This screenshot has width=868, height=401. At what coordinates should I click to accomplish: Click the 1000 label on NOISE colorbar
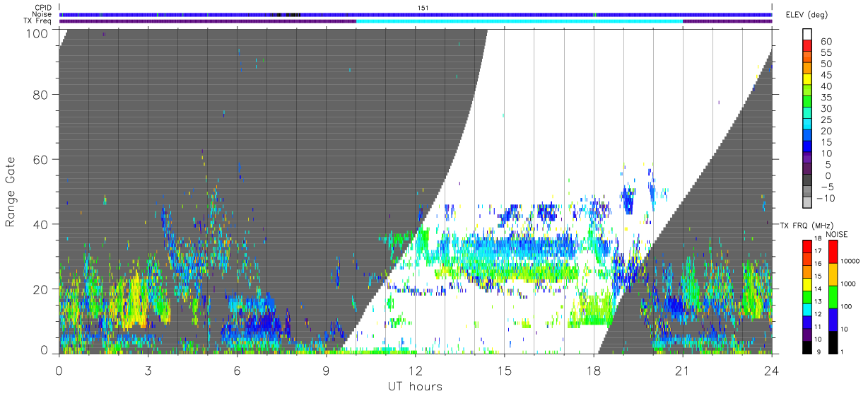click(x=848, y=284)
